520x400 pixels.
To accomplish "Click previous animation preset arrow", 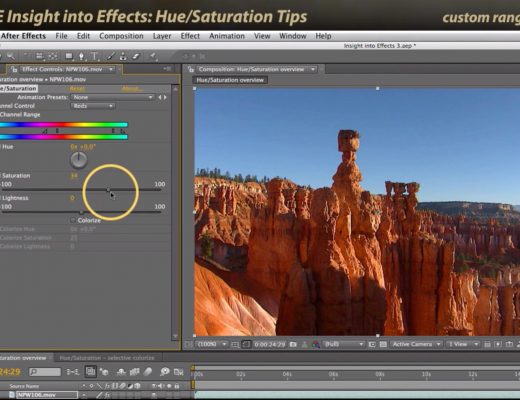I will (160, 97).
